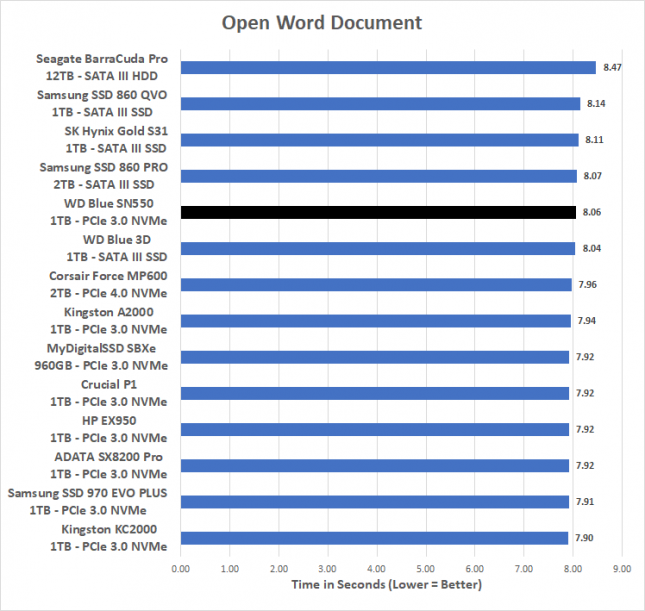
Task: Select the Seagate BarraCuda Pro label
Action: (x=102, y=67)
